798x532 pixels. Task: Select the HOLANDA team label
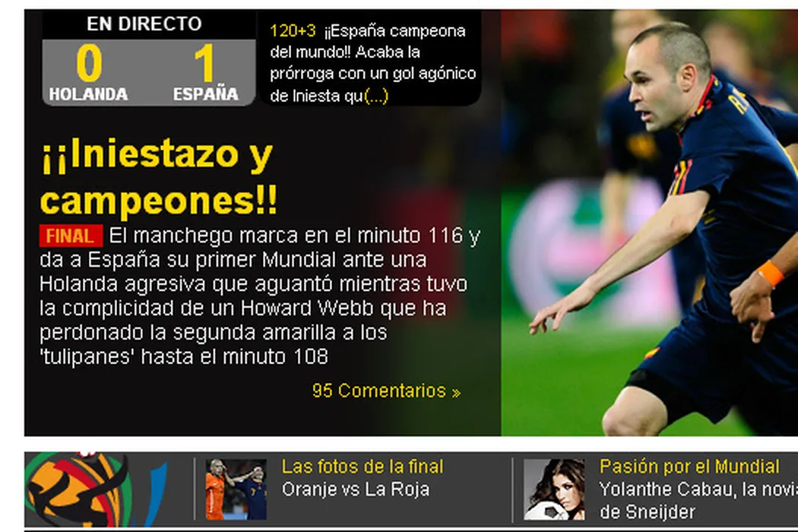pyautogui.click(x=89, y=94)
